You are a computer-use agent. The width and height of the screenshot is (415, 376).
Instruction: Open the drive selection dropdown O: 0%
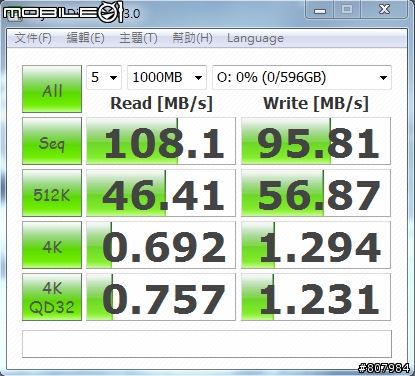pyautogui.click(x=302, y=77)
